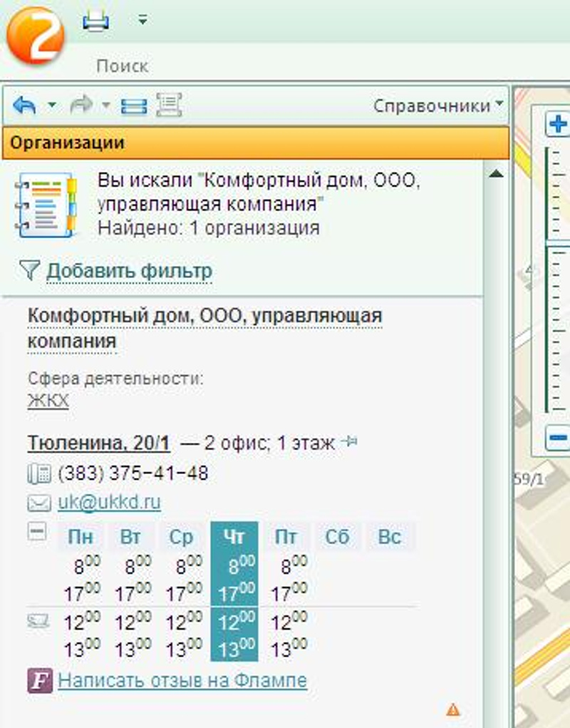570x728 pixels.
Task: Click the printer icon in the top toolbar
Action: (95, 21)
